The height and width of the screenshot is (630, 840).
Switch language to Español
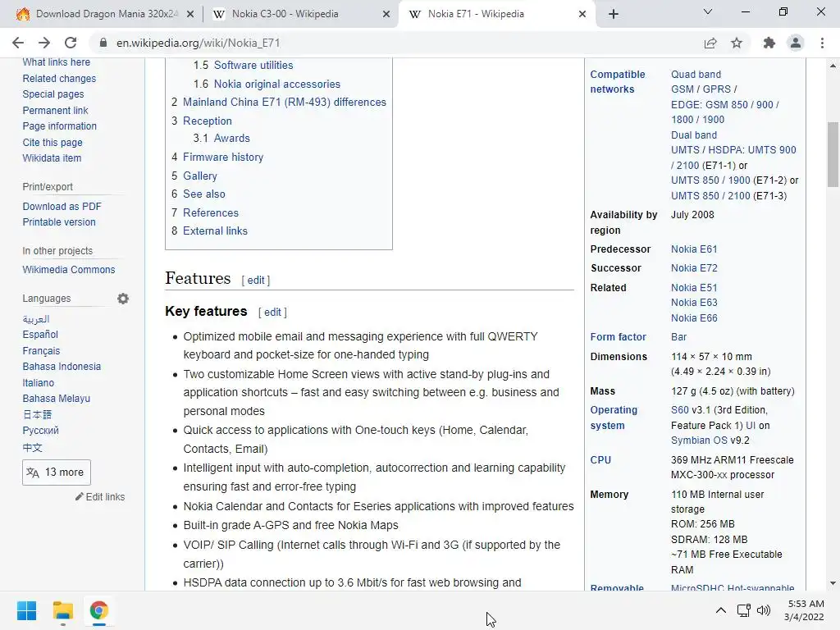coord(40,335)
